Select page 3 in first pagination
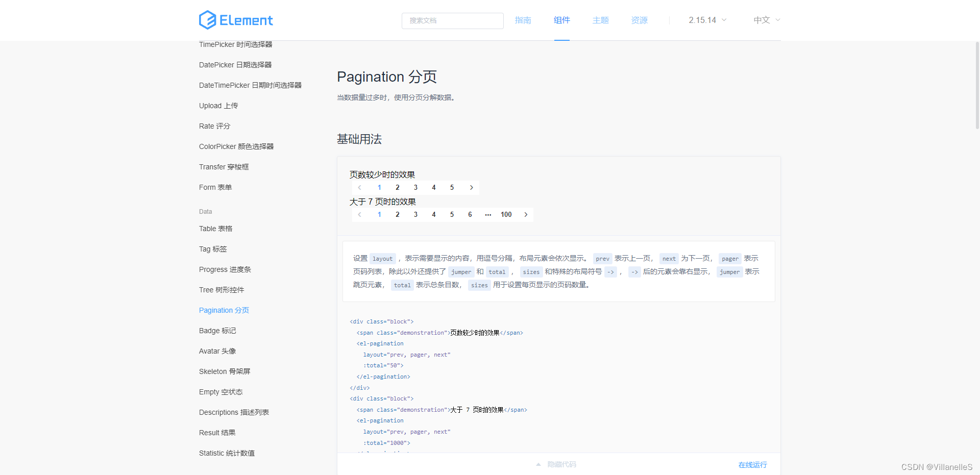980x475 pixels. (x=415, y=188)
